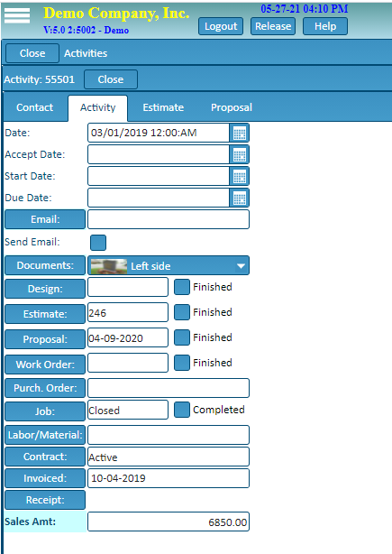The image size is (392, 554).
Task: Mark the Job as Completed
Action: 182,410
